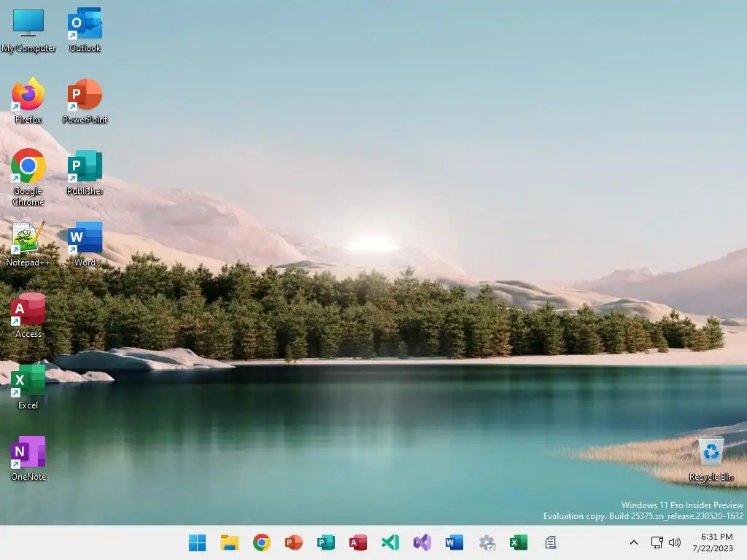Select the Recycle Bin icon
This screenshot has width=747, height=560.
coord(711,459)
